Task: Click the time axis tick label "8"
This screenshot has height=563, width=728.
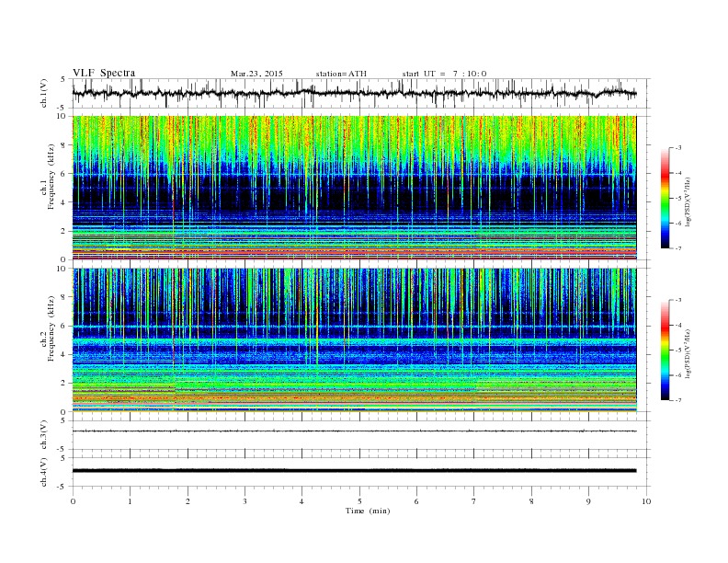Action: pyautogui.click(x=531, y=501)
